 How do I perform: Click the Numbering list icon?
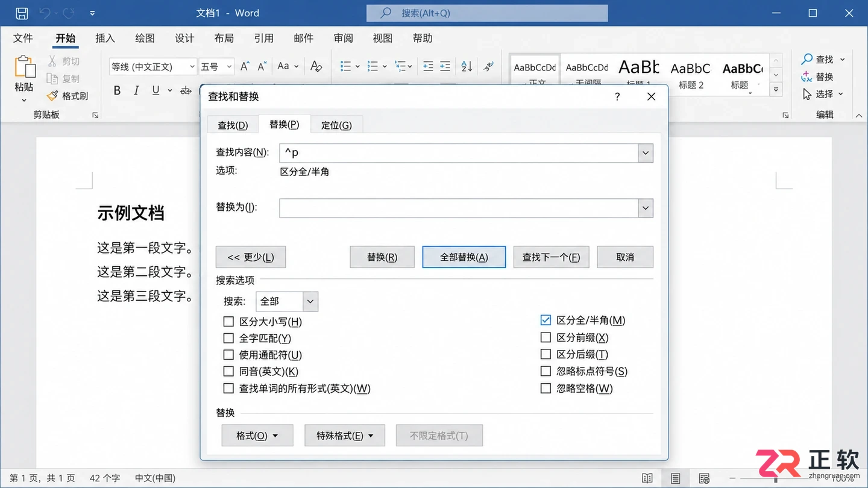(373, 66)
